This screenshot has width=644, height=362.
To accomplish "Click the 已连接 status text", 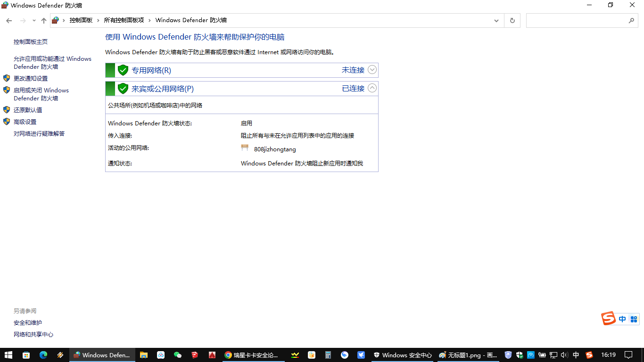I will [x=353, y=88].
